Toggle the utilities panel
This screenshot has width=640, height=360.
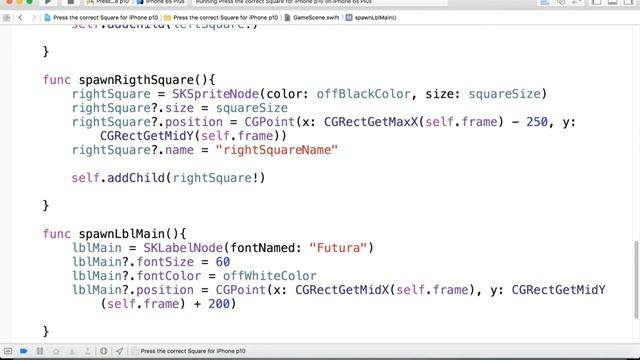pyautogui.click(x=628, y=2)
